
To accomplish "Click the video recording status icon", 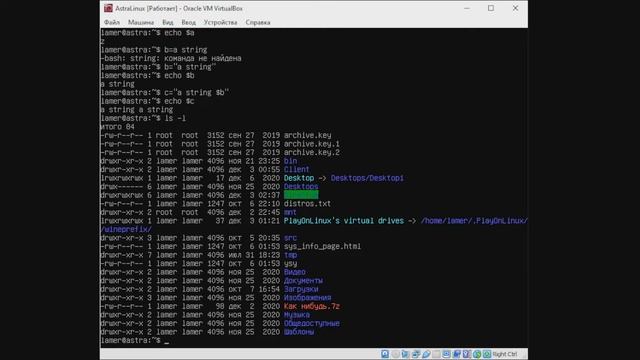I will click(x=457, y=354).
